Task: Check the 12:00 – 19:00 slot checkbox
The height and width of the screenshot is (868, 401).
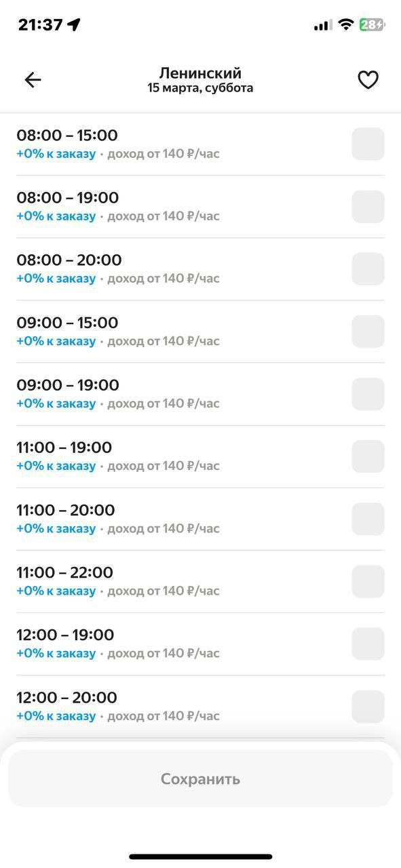Action: [x=368, y=644]
